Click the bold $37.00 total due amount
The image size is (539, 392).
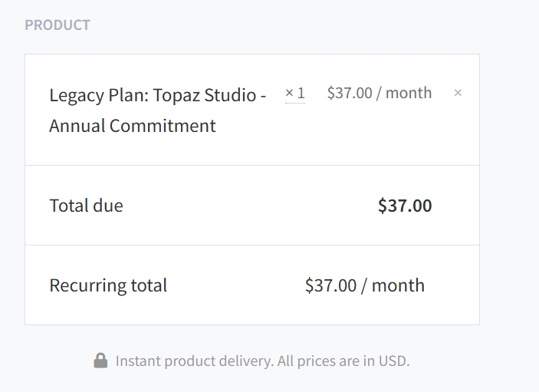tap(405, 206)
